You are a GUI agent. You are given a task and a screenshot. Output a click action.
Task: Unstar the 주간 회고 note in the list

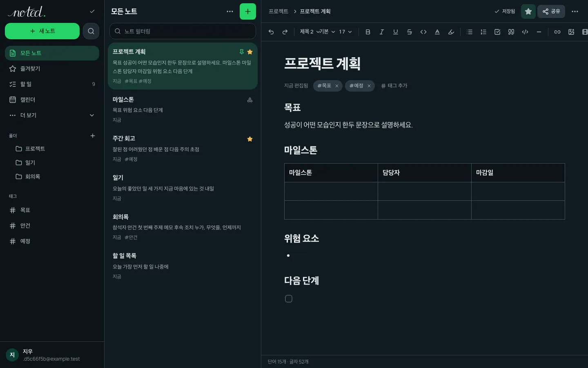250,139
